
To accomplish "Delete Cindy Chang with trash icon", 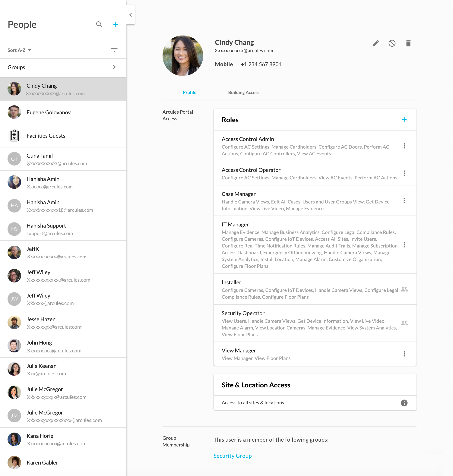I will coord(408,43).
